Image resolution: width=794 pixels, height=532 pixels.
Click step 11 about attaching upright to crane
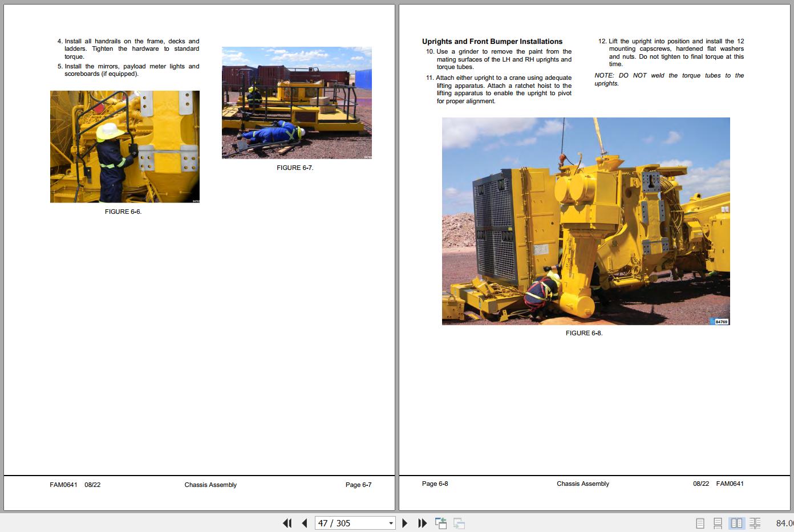click(x=499, y=90)
